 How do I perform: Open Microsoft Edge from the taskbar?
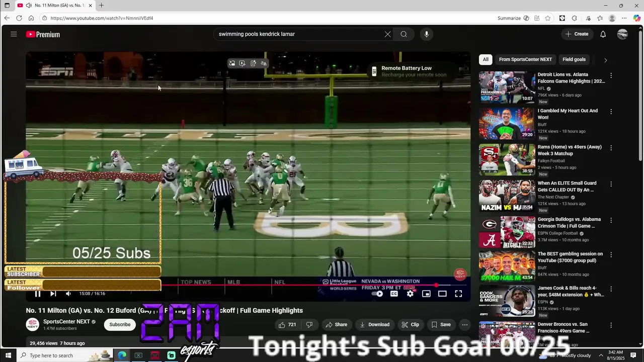pos(122,355)
